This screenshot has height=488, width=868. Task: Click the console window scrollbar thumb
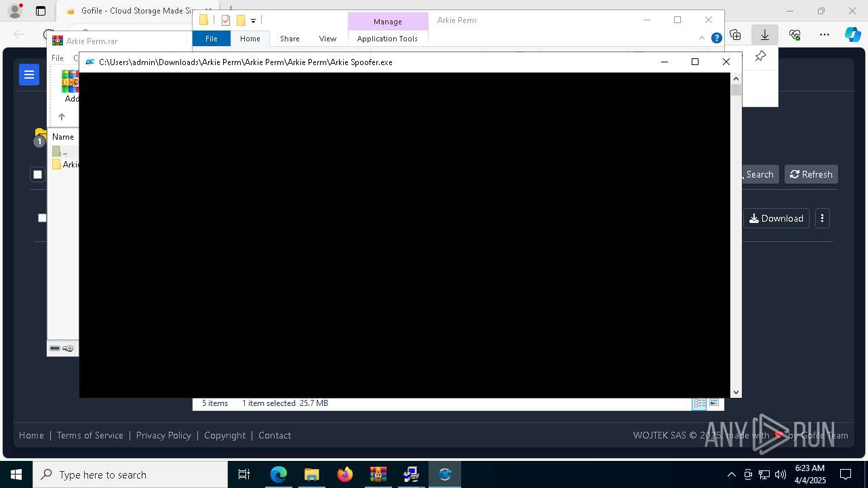point(736,90)
